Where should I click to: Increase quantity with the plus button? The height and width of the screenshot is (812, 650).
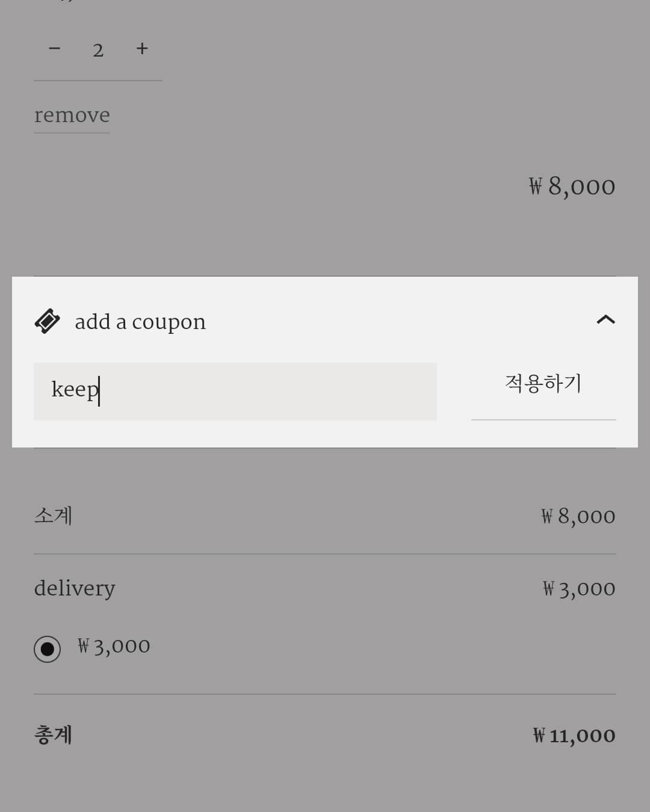[142, 49]
